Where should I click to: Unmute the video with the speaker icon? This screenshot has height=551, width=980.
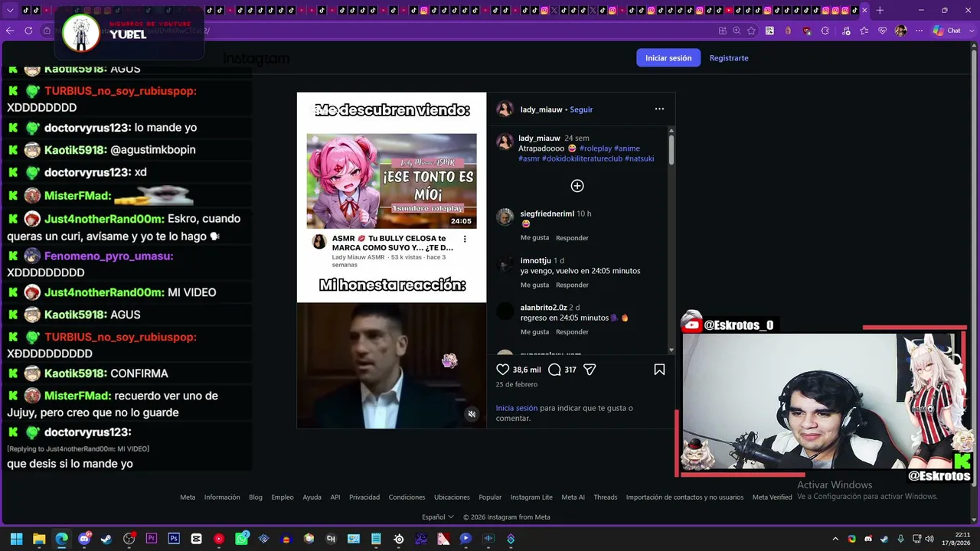472,414
